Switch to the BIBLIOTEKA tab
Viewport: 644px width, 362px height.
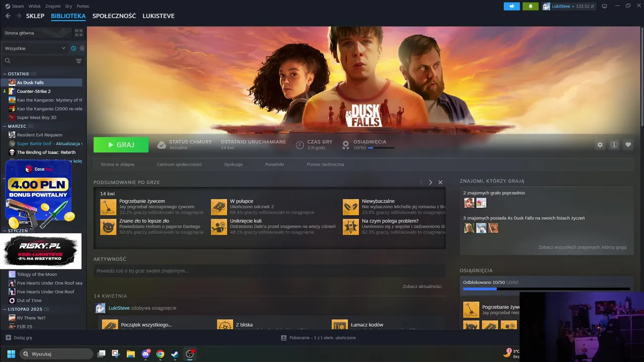tap(68, 16)
